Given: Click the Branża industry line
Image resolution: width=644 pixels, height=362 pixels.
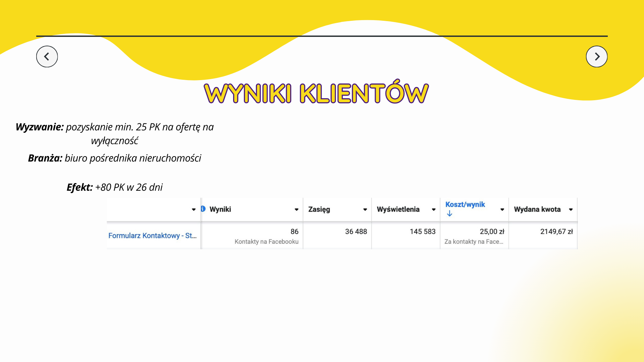Looking at the screenshot, I should coord(115,158).
